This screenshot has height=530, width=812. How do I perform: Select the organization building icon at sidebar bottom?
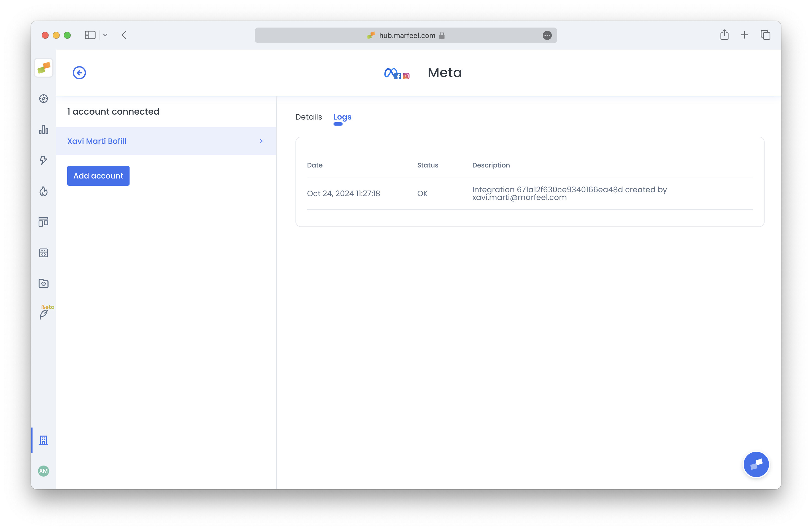click(x=44, y=440)
